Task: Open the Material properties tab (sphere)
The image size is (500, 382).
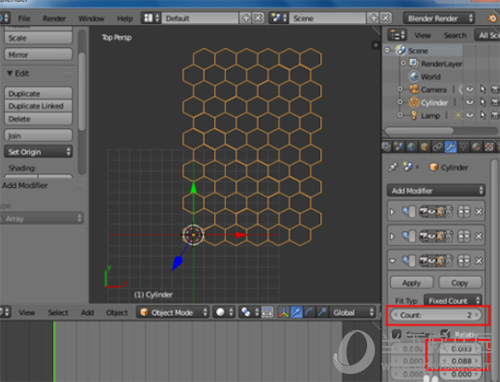Action: pyautogui.click(x=476, y=147)
